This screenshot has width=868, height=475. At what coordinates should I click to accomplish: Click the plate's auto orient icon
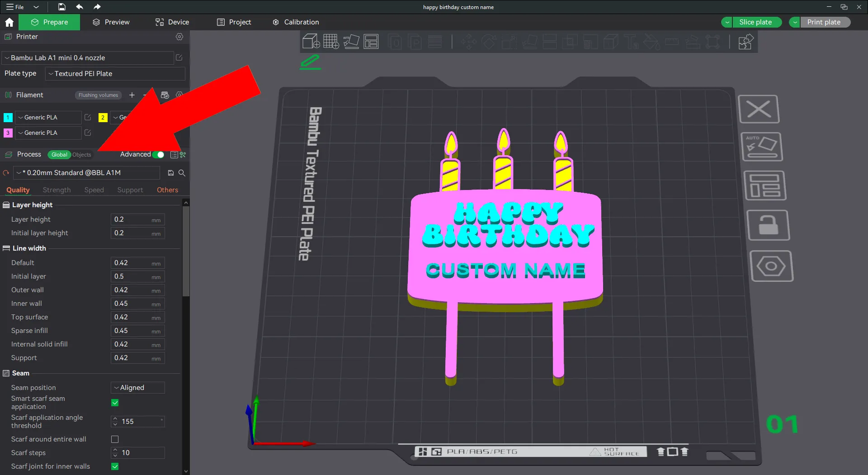tap(762, 147)
